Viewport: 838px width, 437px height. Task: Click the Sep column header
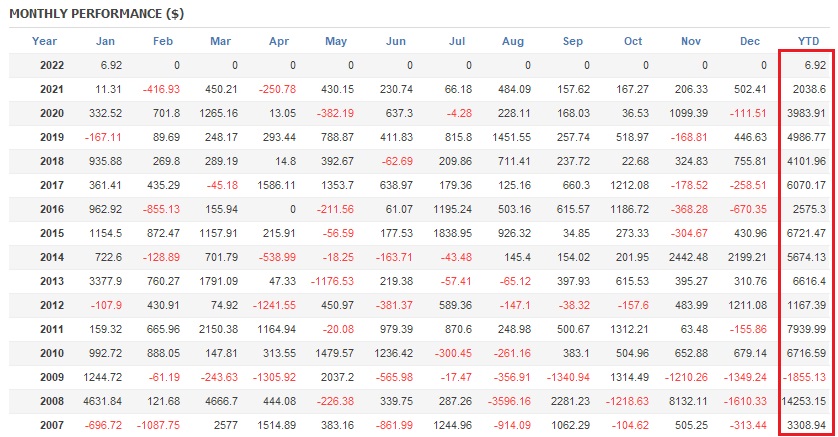[x=574, y=41]
